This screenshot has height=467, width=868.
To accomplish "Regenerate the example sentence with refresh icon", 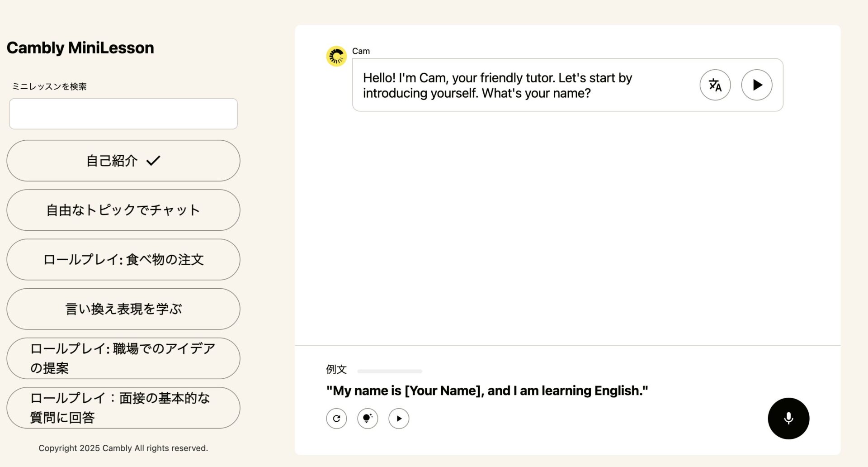I will point(336,419).
